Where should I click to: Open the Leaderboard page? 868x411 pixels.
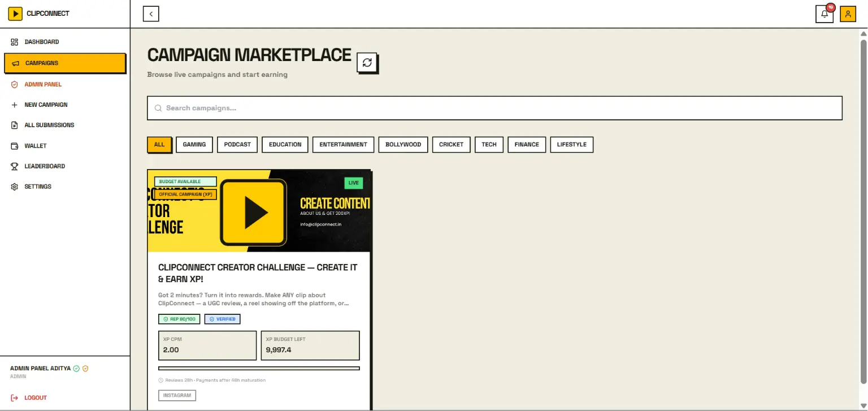(x=65, y=166)
